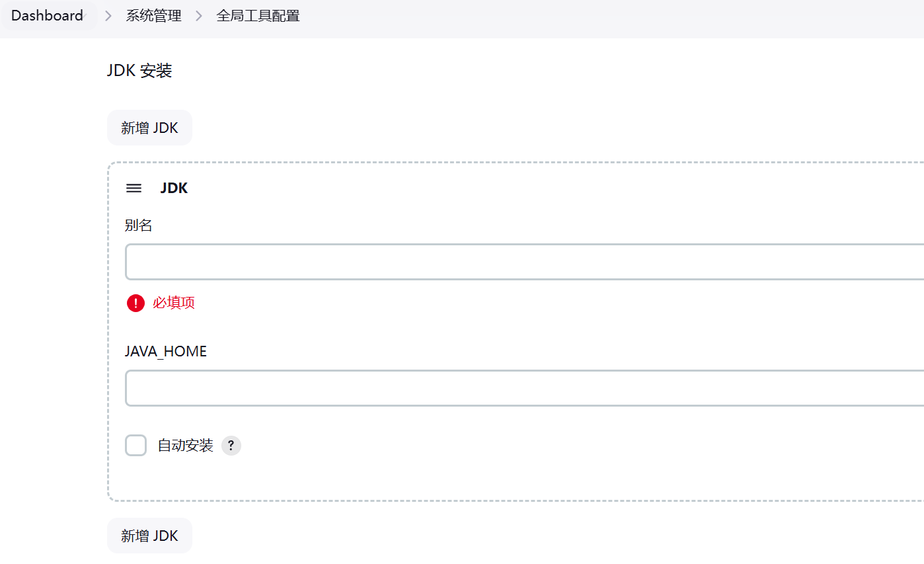Click the JAVA_HOME field label
This screenshot has width=924, height=564.
165,352
